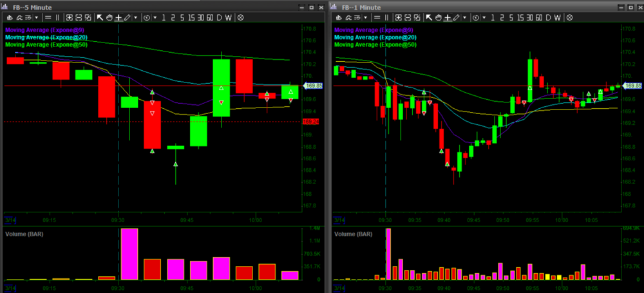Image resolution: width=644 pixels, height=293 pixels.
Task: Set 1 Minute chart to Daily (D) timeframe
Action: [548, 17]
